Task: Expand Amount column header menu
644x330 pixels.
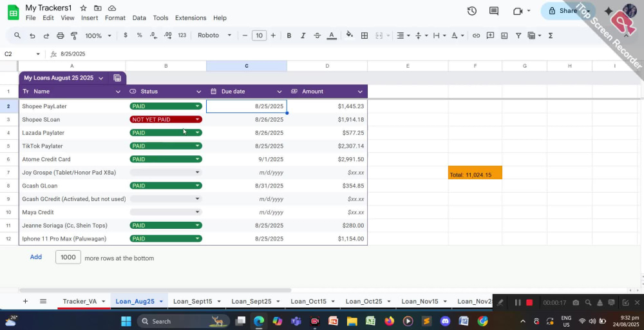Action: coord(360,92)
